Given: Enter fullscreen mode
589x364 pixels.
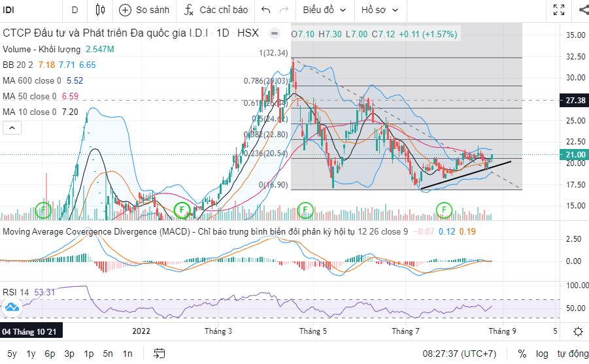Looking at the screenshot, I should [x=558, y=10].
